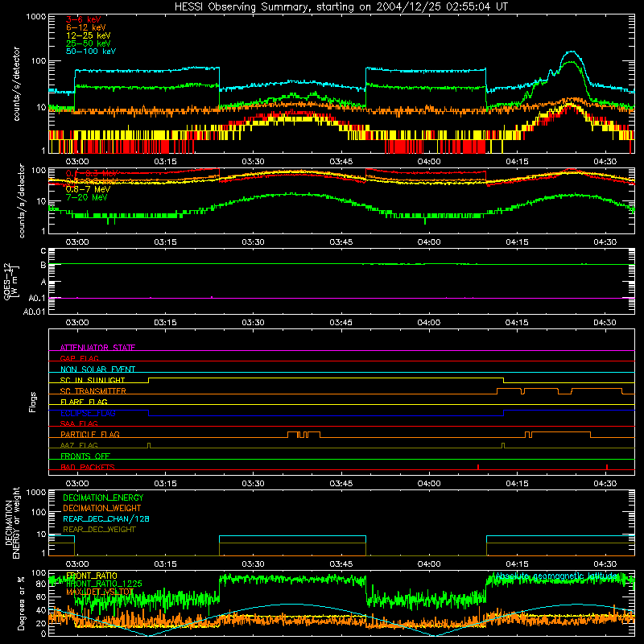Click the Degrees or % axis title
Screen dimensions: 644x644
pyautogui.click(x=21, y=604)
